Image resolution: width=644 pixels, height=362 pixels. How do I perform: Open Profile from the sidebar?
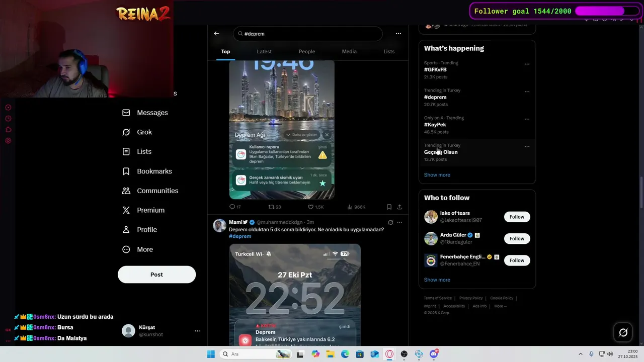click(140, 230)
